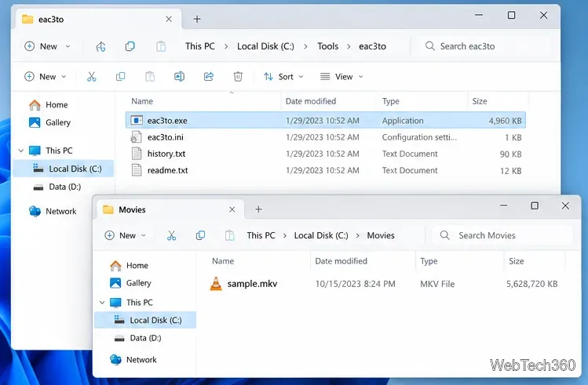Close the Movies tab

[232, 209]
